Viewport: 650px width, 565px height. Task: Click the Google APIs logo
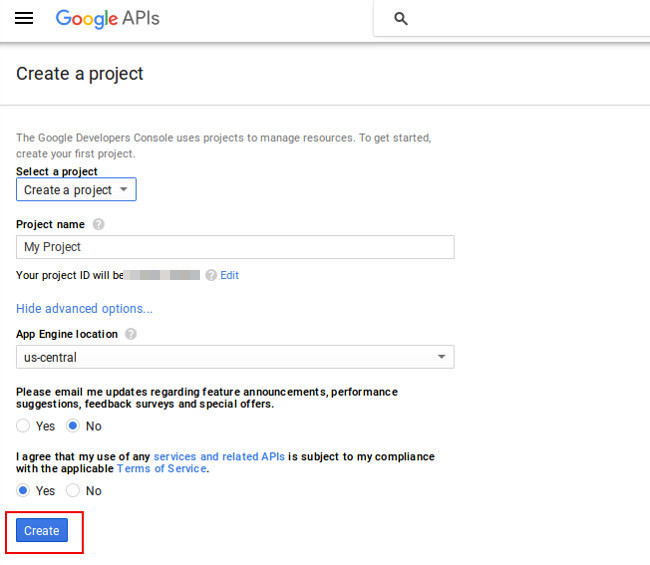pos(107,19)
